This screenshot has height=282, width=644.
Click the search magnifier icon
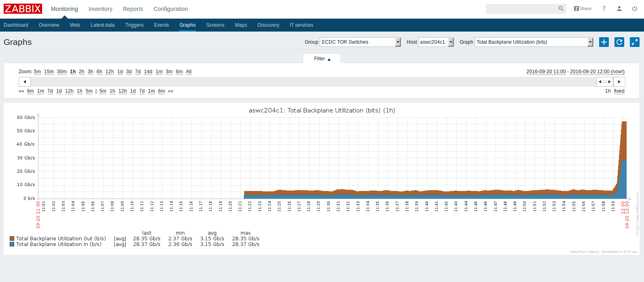pos(561,8)
